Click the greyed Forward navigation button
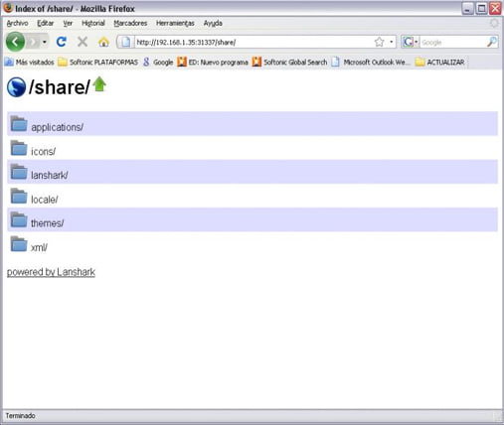This screenshot has height=425, width=504. tap(33, 42)
